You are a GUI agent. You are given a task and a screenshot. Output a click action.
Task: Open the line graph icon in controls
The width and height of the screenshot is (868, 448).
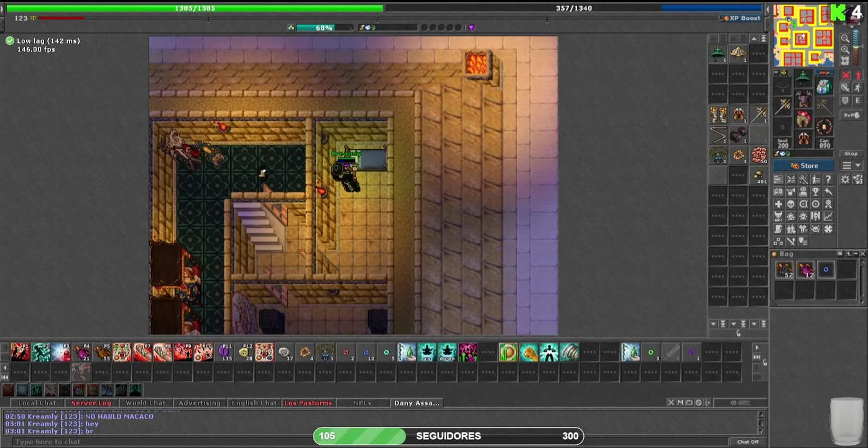coord(828,216)
